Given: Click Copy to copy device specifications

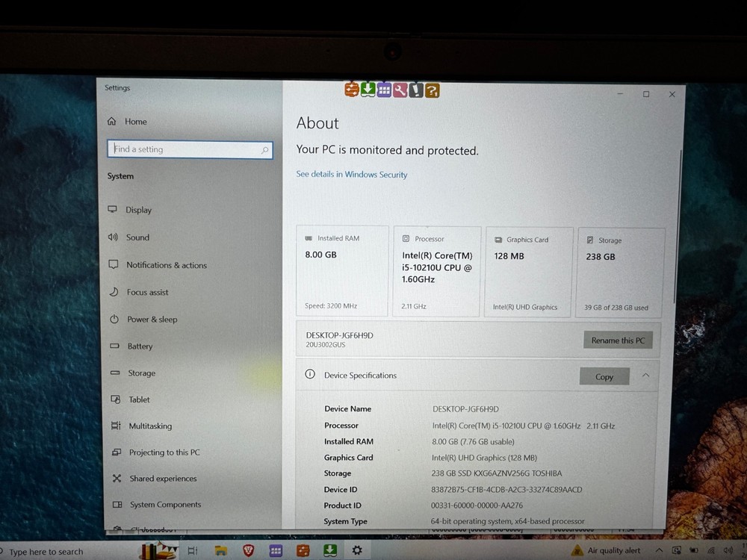Looking at the screenshot, I should click(604, 376).
